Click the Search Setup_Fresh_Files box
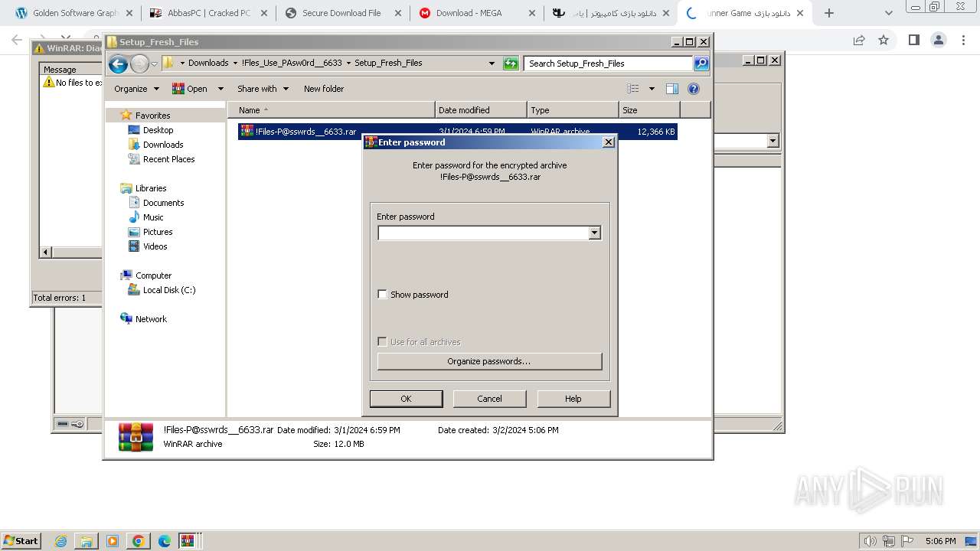Viewport: 980px width, 551px height. tap(609, 64)
